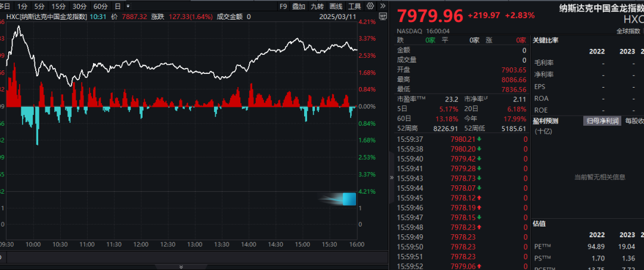The height and width of the screenshot is (270, 644).
Task: Click the HXC[纳斯达克中国金龙指数] chart title
Action: pyautogui.click(x=47, y=17)
